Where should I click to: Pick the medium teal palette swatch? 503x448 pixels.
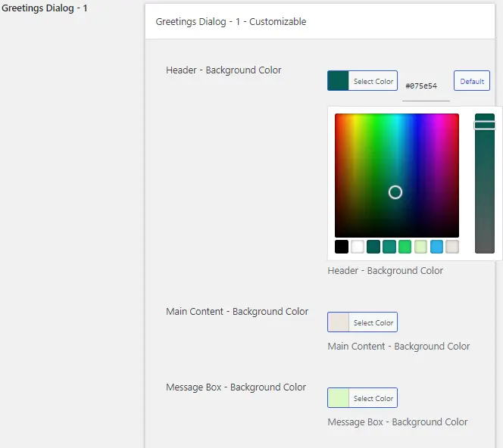point(389,247)
